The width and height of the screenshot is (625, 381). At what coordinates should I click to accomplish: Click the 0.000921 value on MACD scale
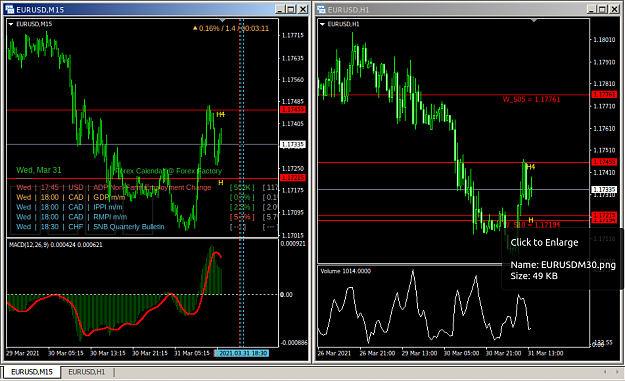[x=293, y=243]
